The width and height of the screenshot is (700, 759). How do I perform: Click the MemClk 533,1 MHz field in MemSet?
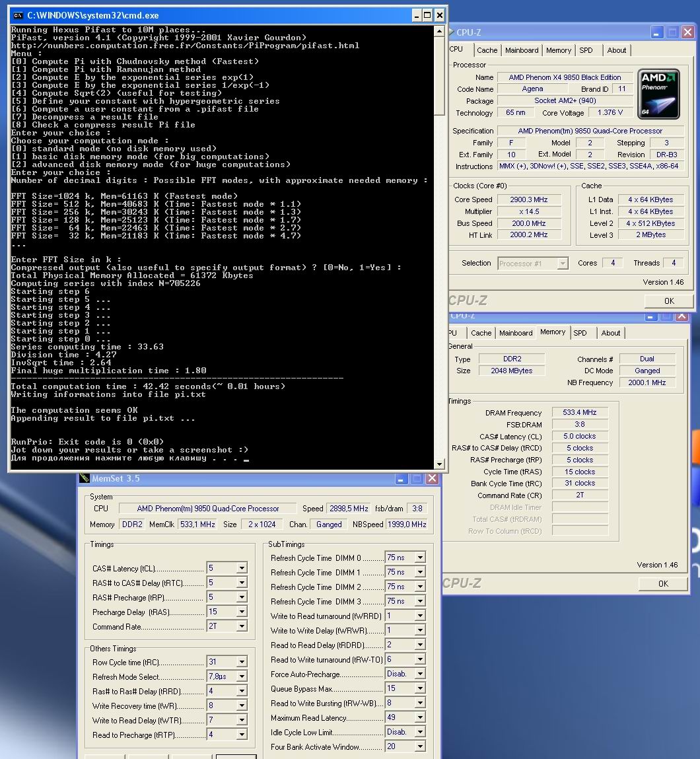[x=197, y=524]
